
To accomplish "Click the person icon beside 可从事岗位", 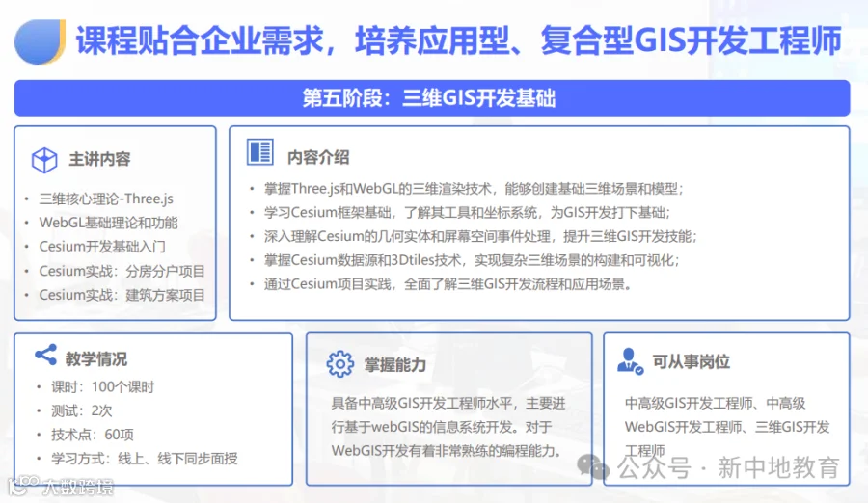I will 630,361.
